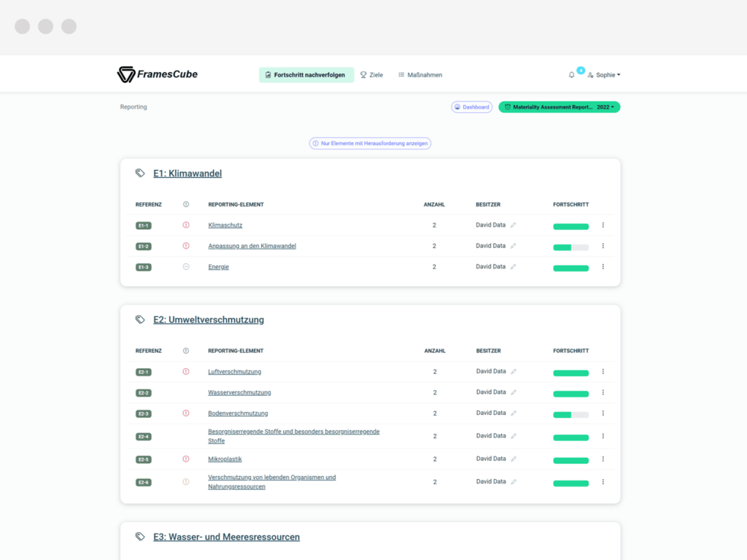The height and width of the screenshot is (560, 747).
Task: Edit owner pencil icon for Klimaschutz row
Action: [x=513, y=225]
